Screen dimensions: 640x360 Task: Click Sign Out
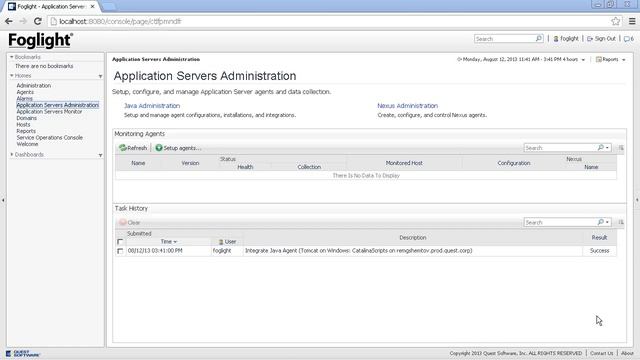601,39
